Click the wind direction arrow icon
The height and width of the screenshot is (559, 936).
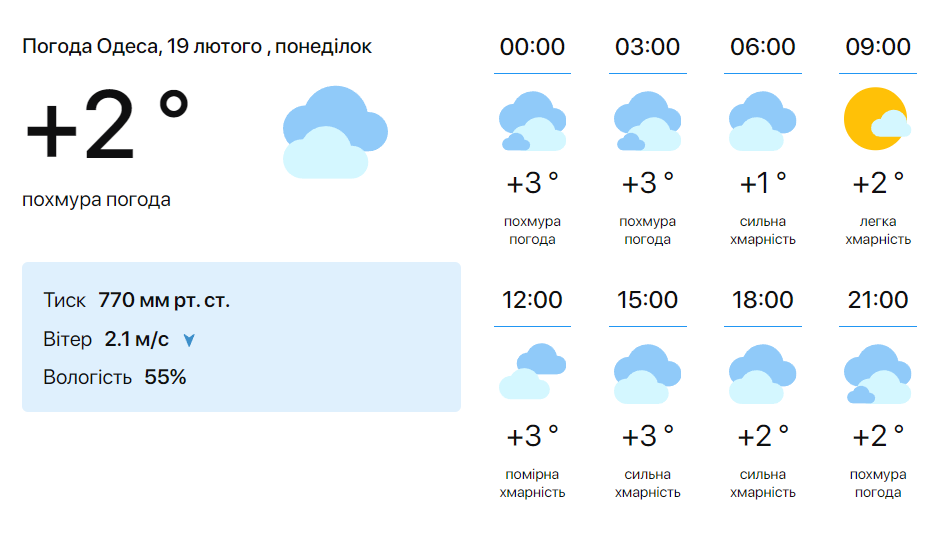point(189,341)
